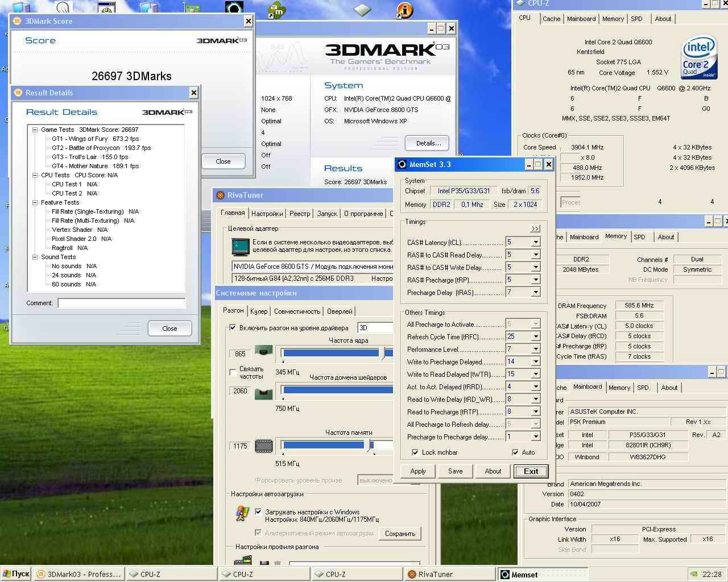
Task: Click the monitor icon in RivaTuner target adapter
Action: [x=241, y=246]
